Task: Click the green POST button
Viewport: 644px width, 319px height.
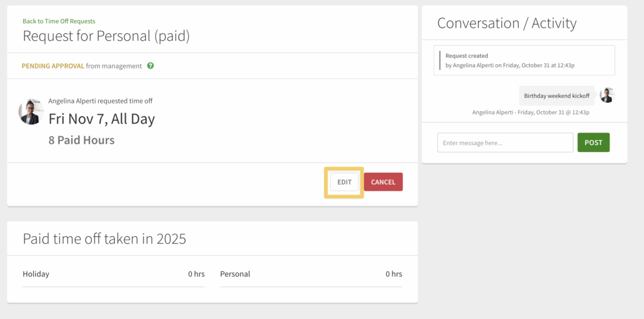Action: click(x=593, y=143)
